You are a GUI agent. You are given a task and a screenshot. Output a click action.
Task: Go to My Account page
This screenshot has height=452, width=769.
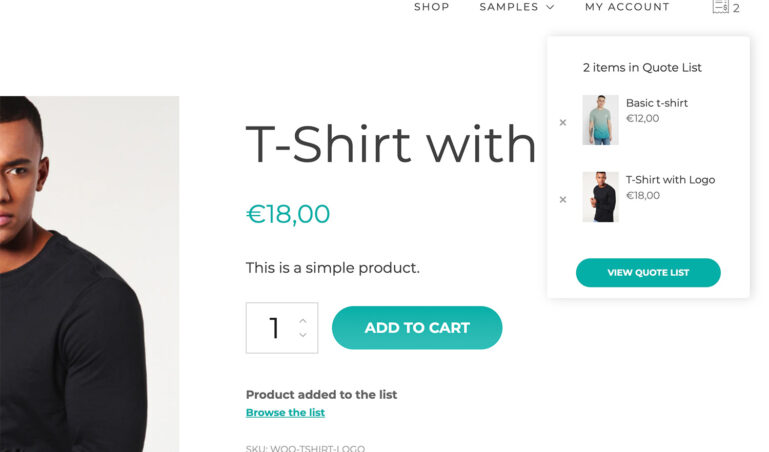(627, 7)
